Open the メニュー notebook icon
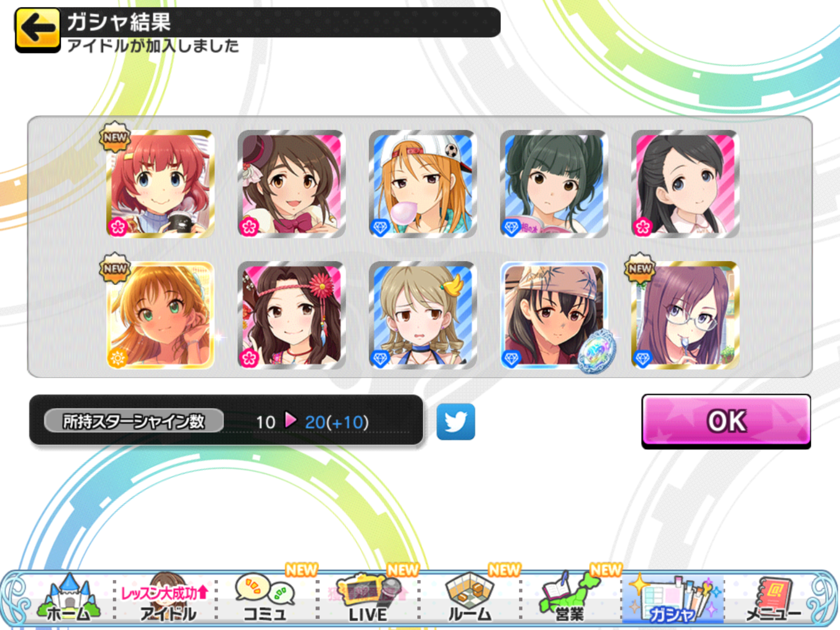This screenshot has height=630, width=840. coord(773,599)
